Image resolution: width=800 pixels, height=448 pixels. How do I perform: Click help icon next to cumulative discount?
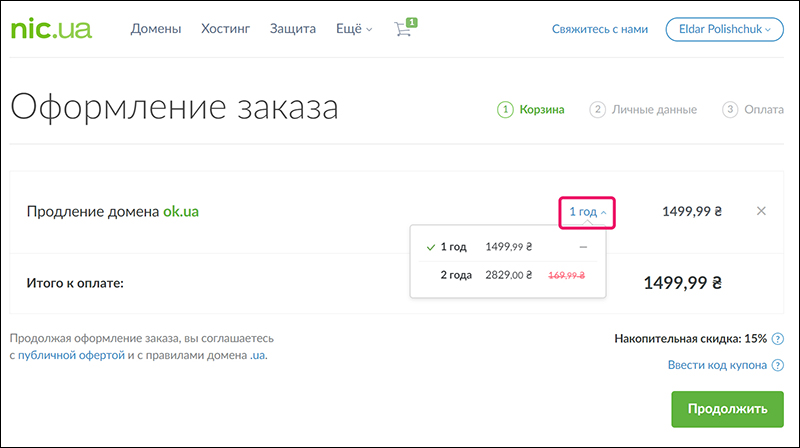778,339
